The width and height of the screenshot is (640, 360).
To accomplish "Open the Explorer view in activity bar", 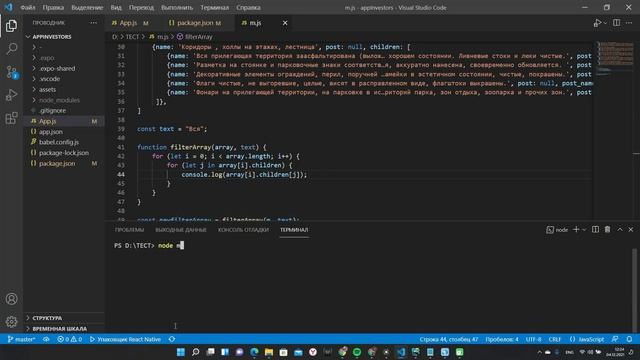I will click(11, 26).
